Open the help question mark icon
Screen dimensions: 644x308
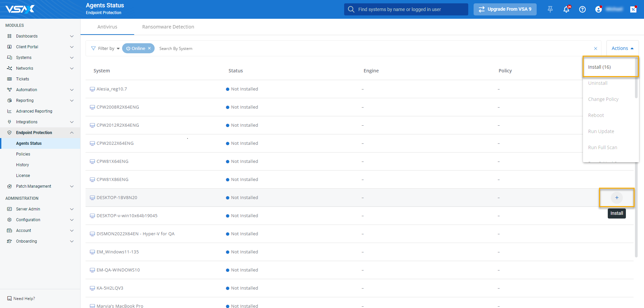click(582, 9)
